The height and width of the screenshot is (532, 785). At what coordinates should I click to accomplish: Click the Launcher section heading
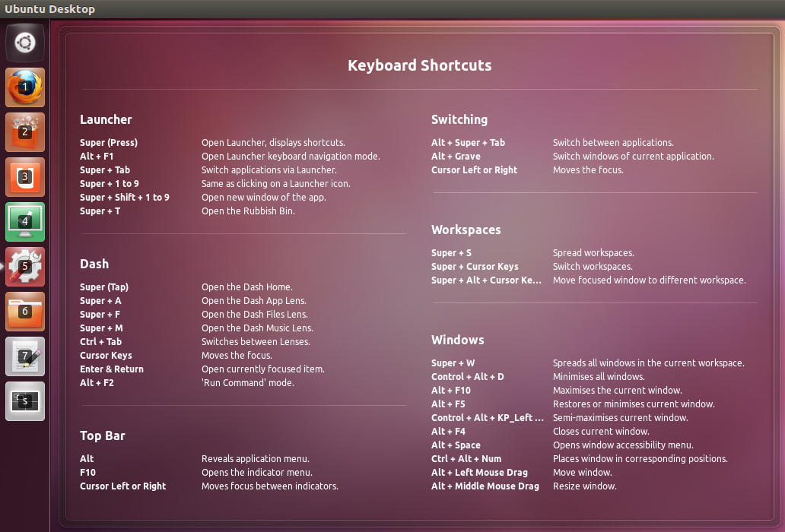(x=106, y=119)
